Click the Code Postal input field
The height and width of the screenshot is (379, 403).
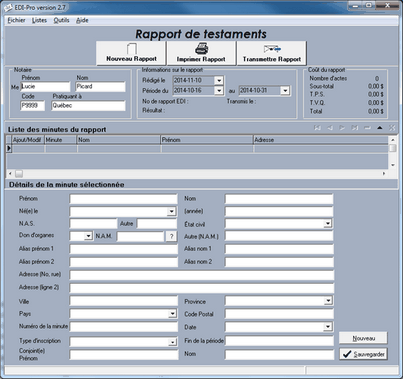279,314
